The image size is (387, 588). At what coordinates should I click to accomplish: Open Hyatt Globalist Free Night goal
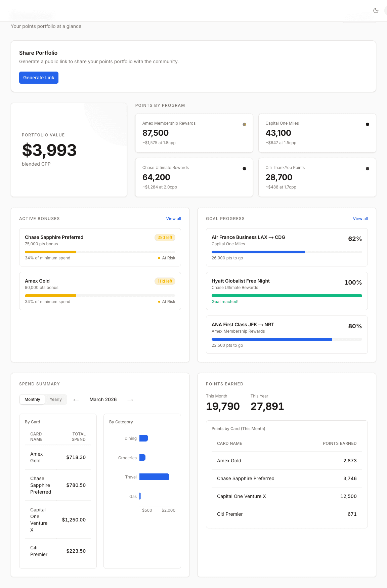[287, 291]
